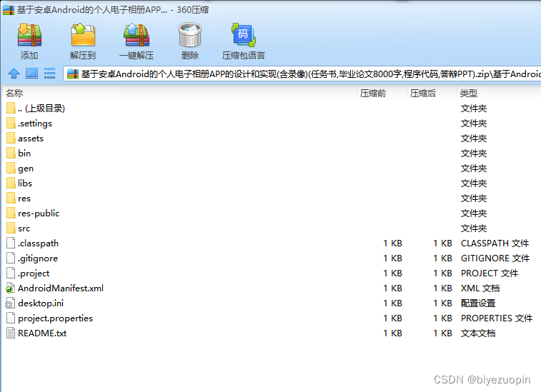Image resolution: width=541 pixels, height=392 pixels.
Task: Click the 一键解压 (One-click extract) icon
Action: pos(137,35)
